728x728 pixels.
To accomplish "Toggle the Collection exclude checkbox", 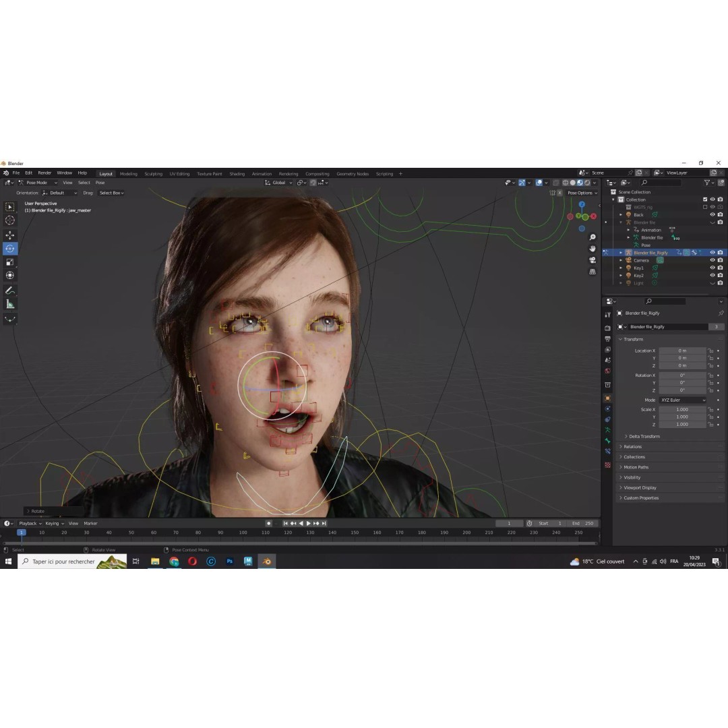I will point(705,200).
